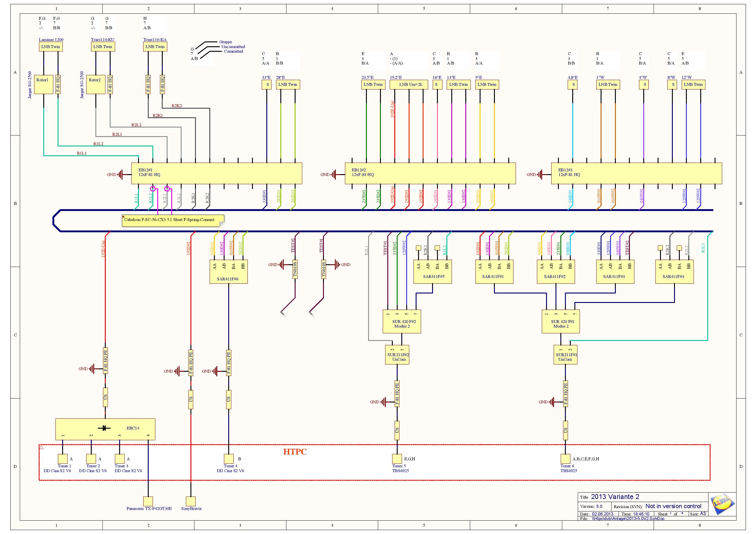Select the Tuner 3 connector box
Screen dimensions: 756x534
pyautogui.click(x=119, y=459)
